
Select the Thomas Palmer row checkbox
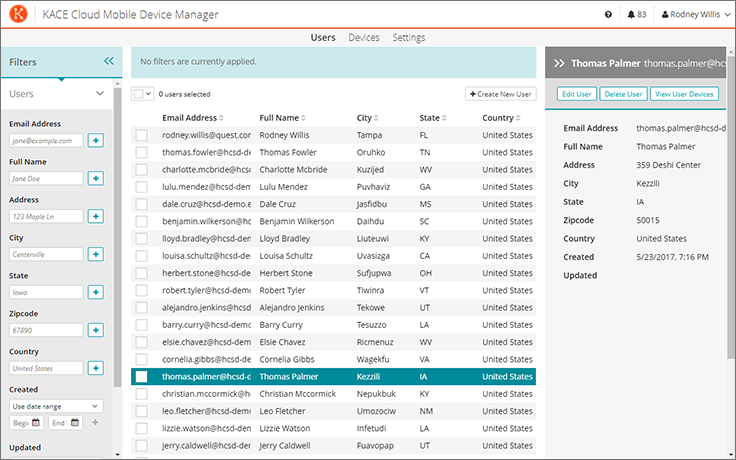coord(141,377)
